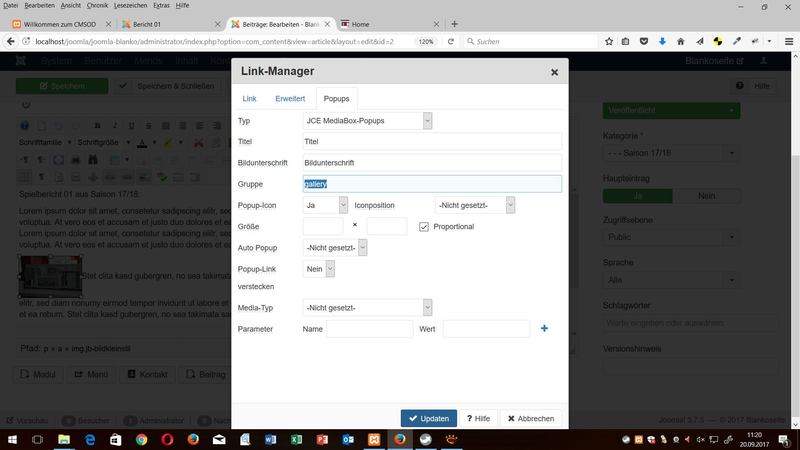
Task: Open the font color picker A in the editor
Action: click(142, 143)
